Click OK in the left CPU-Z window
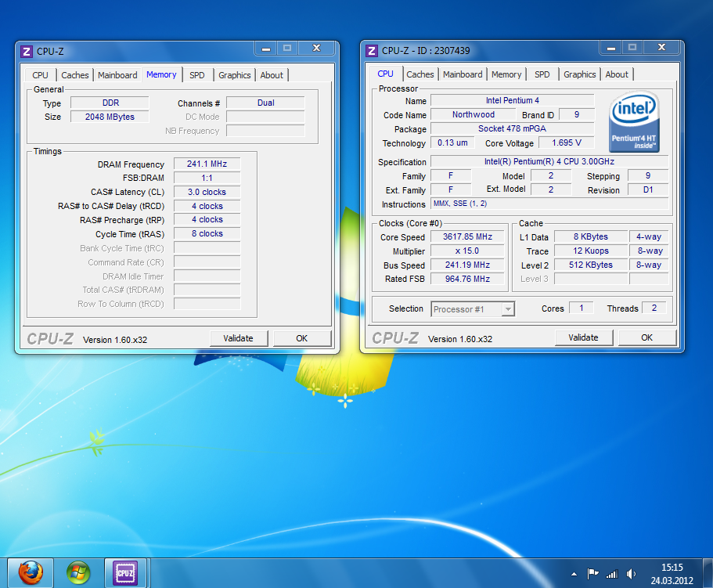Image resolution: width=713 pixels, height=588 pixels. [x=302, y=338]
